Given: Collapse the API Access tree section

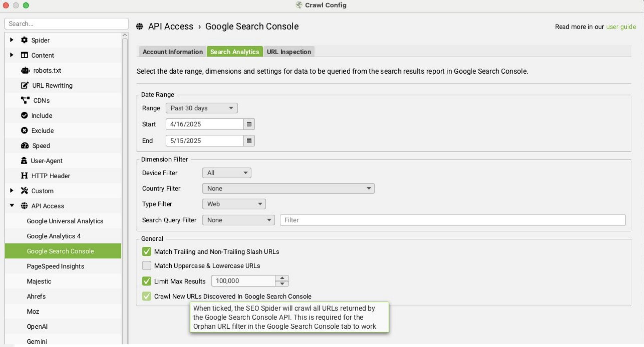Looking at the screenshot, I should [12, 206].
